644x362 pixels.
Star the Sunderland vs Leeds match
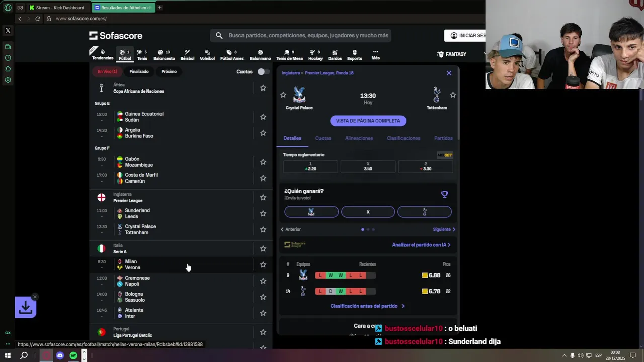[x=263, y=213]
